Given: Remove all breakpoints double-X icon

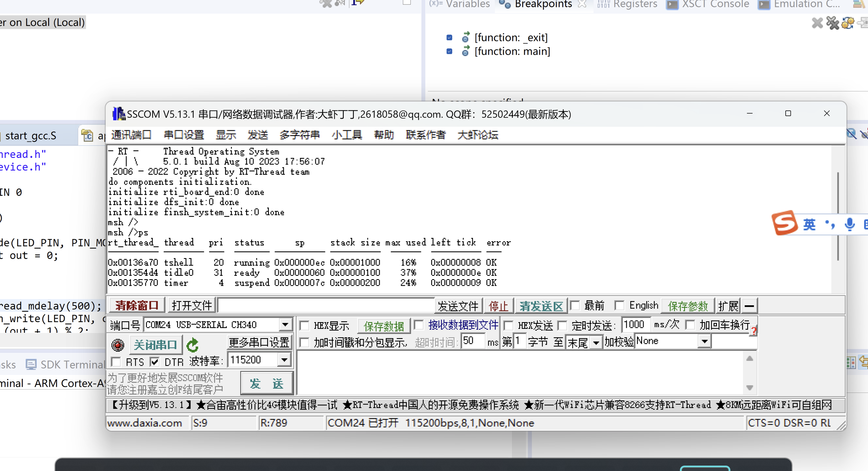Looking at the screenshot, I should point(833,23).
